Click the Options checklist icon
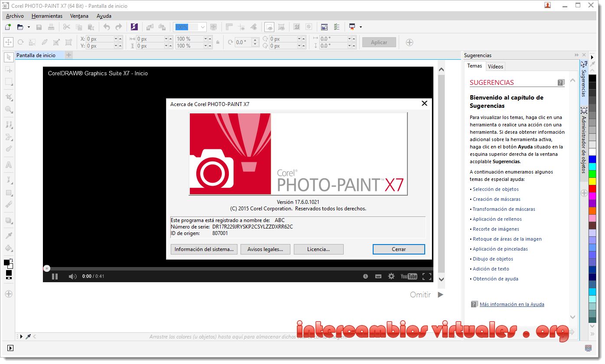Image resolution: width=605 pixels, height=364 pixels. pyautogui.click(x=337, y=27)
